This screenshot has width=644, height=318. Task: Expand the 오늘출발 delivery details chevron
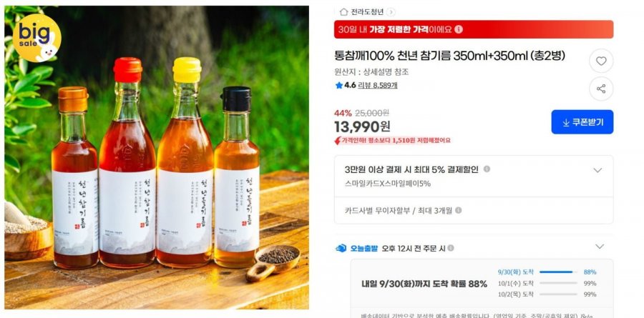point(600,247)
